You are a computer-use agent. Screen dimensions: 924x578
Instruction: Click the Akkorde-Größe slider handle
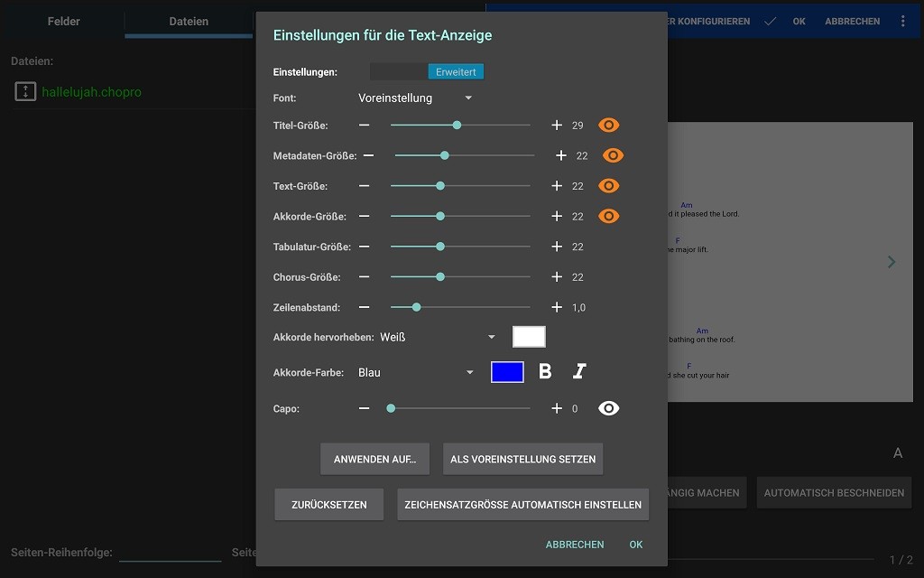[x=440, y=217]
